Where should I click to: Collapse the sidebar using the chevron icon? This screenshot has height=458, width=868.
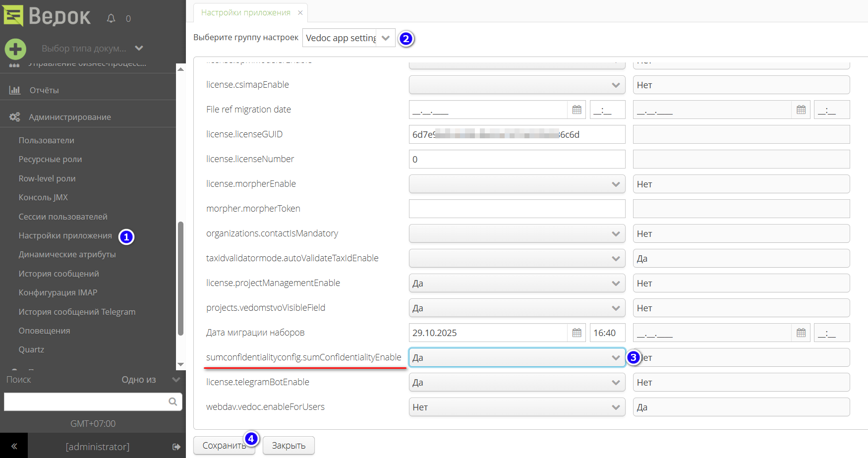pos(14,446)
